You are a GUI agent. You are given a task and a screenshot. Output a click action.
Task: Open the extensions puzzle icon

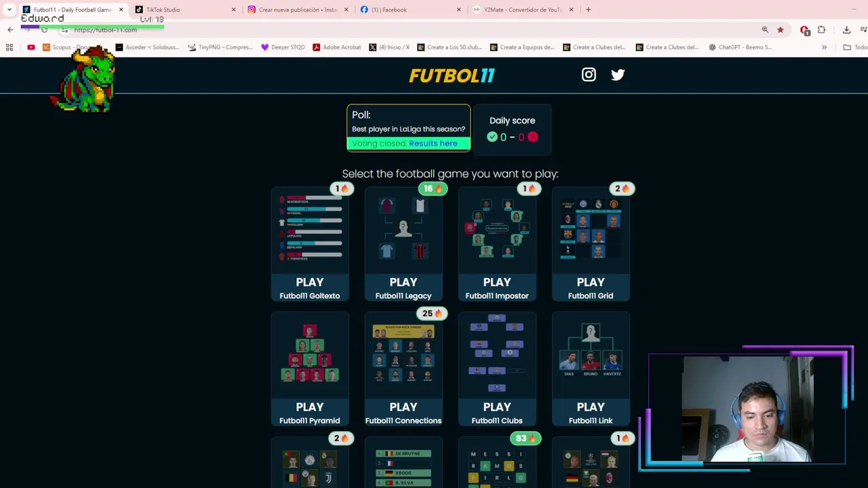click(822, 30)
